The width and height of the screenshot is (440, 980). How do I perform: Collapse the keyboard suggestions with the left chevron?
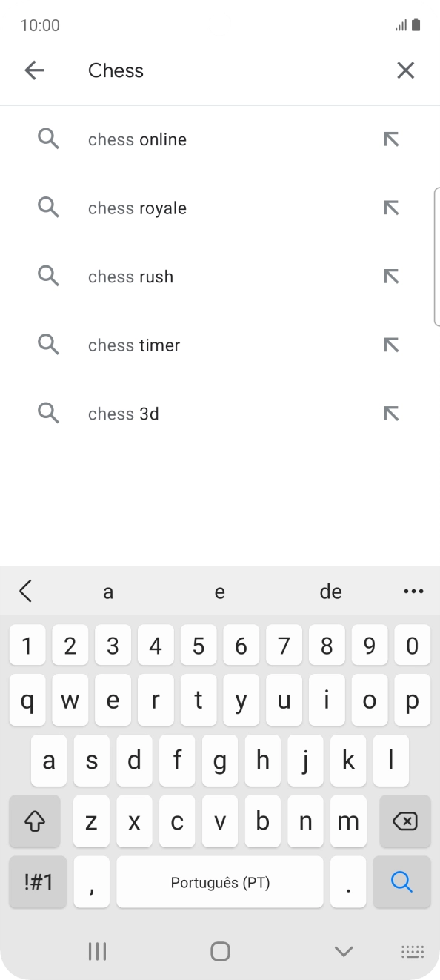click(26, 591)
